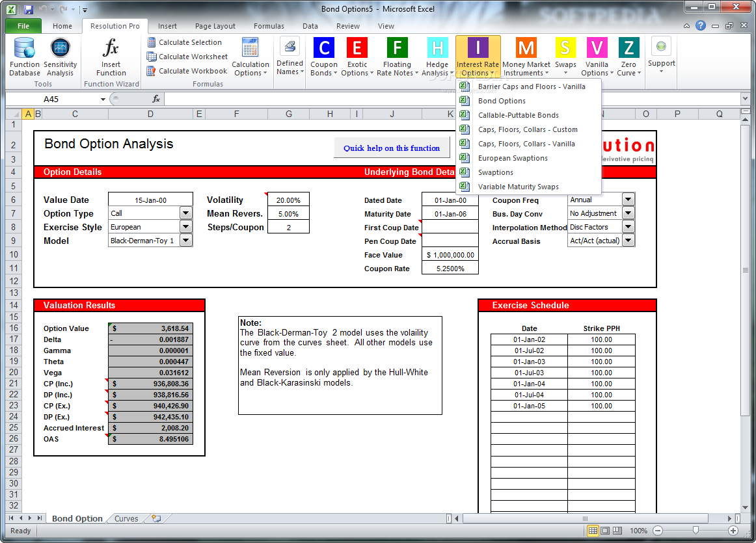This screenshot has width=756, height=543.
Task: Click zoom out minus button
Action: click(x=658, y=531)
